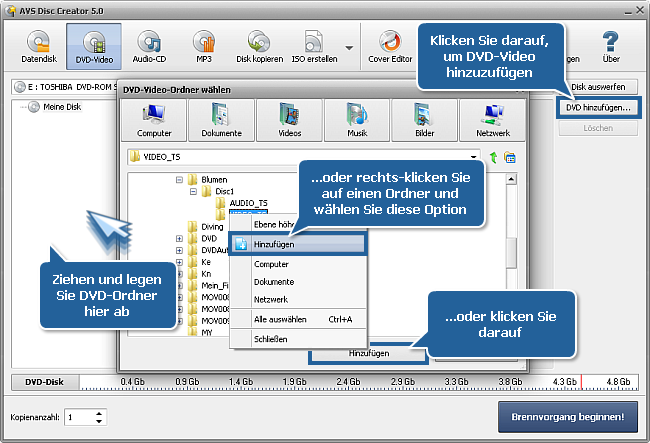This screenshot has height=443, width=650.
Task: Open the E: TOSHIBA DVD-ROM drive selector
Action: click(65, 87)
